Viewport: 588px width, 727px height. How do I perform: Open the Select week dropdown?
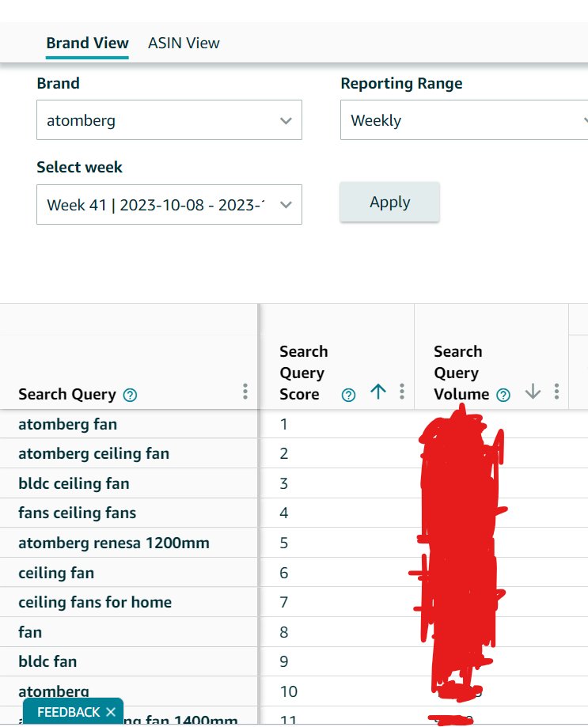click(169, 204)
